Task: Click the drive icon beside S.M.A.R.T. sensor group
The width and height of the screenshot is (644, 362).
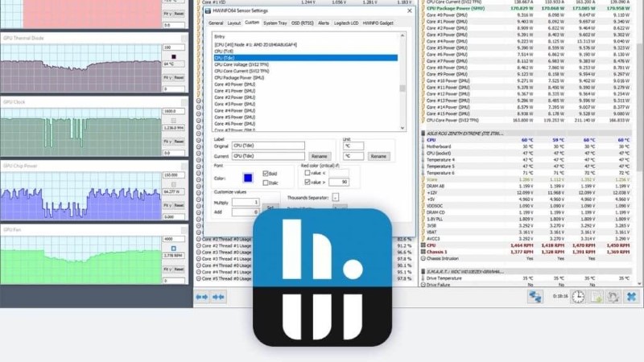Action: coord(423,271)
